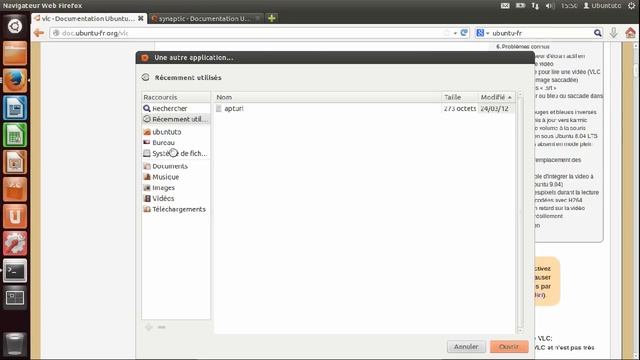The height and width of the screenshot is (360, 640).
Task: Click the 24/03/12 modified date cell
Action: pos(494,108)
